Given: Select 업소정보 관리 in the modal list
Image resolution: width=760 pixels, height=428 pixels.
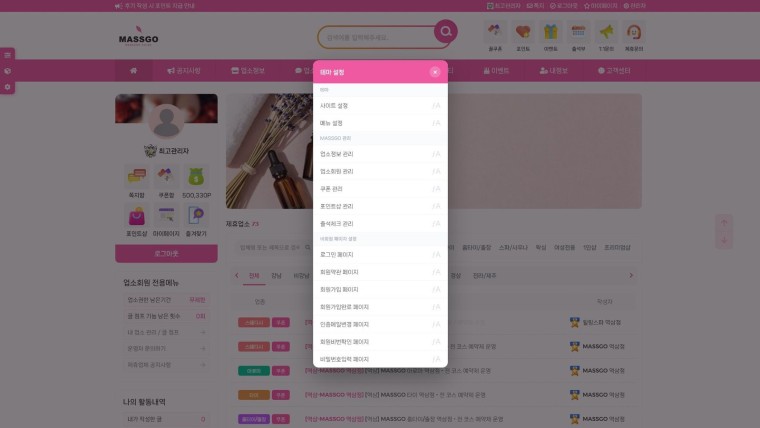Looking at the screenshot, I should [x=380, y=154].
